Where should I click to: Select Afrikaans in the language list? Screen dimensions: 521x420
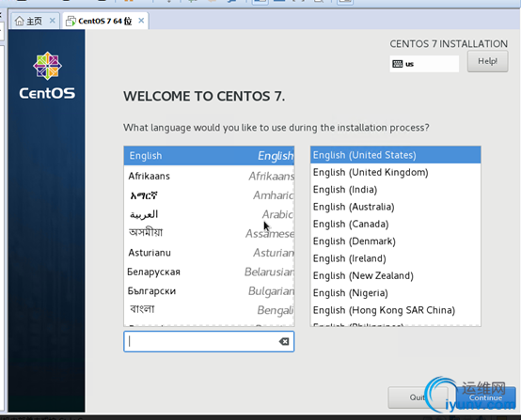click(209, 176)
